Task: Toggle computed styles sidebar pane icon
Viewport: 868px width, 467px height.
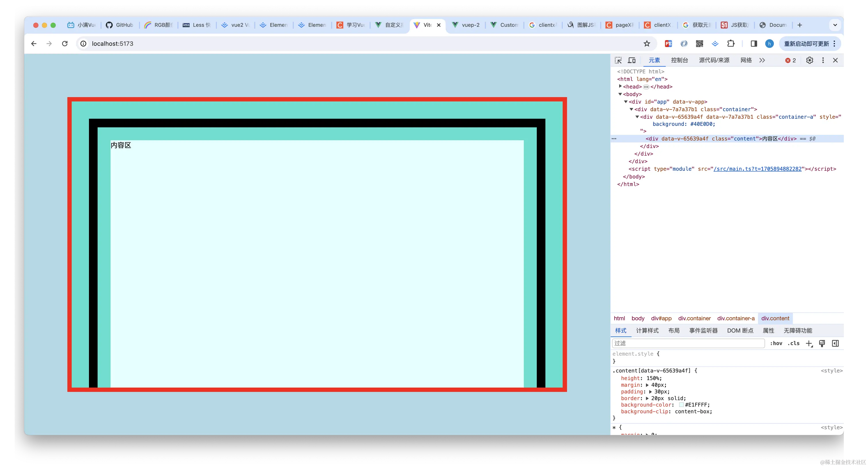Action: (835, 343)
